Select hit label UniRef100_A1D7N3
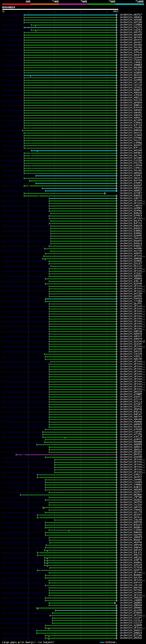Viewport: 146px width, 644px height. 131,535
